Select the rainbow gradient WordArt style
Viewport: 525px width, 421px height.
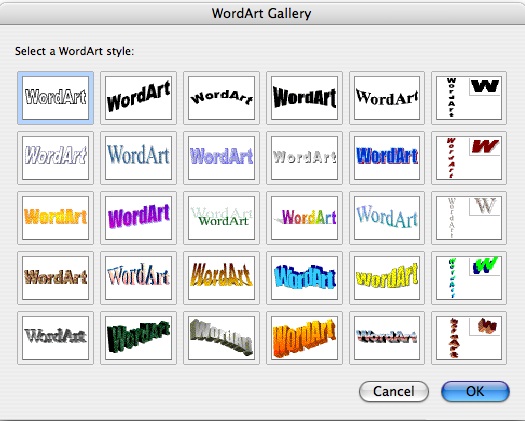[304, 218]
